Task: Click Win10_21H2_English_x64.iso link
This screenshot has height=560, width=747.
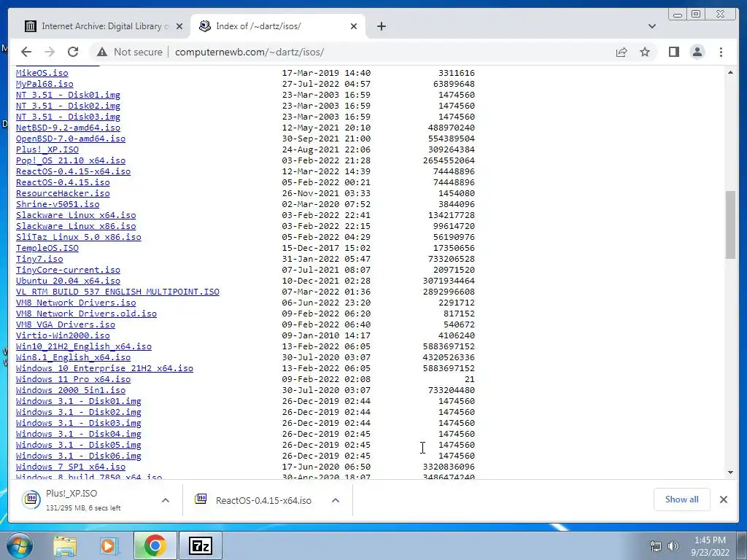Action: 84,346
